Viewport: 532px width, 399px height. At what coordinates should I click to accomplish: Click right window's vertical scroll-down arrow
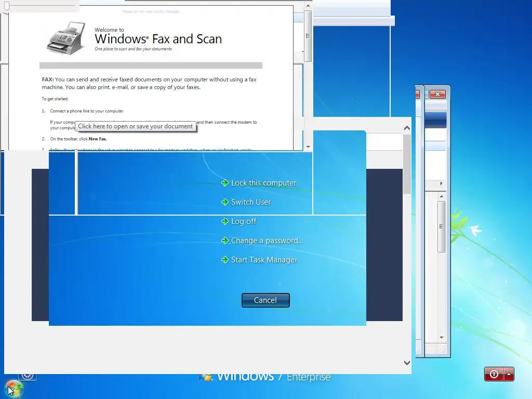click(x=442, y=337)
